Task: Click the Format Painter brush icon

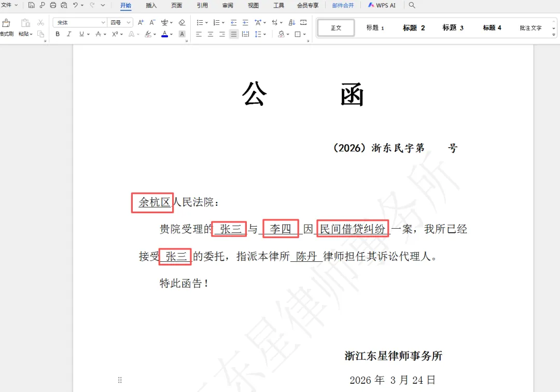Action: [x=6, y=23]
